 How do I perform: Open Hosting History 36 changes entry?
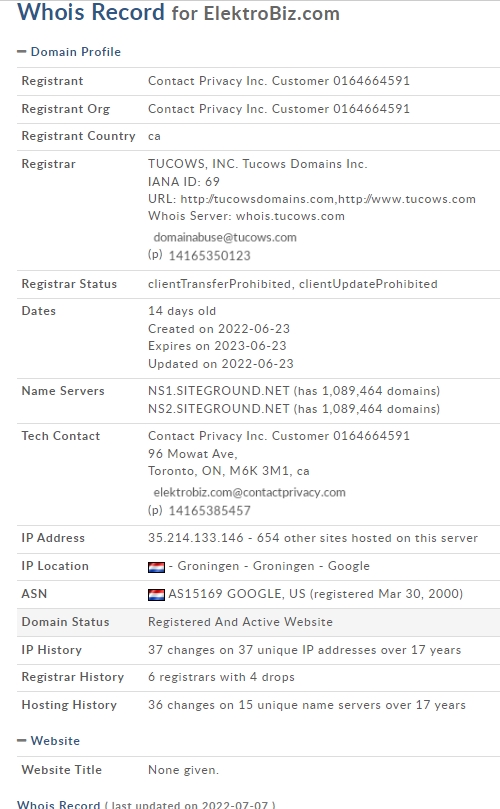tap(307, 705)
